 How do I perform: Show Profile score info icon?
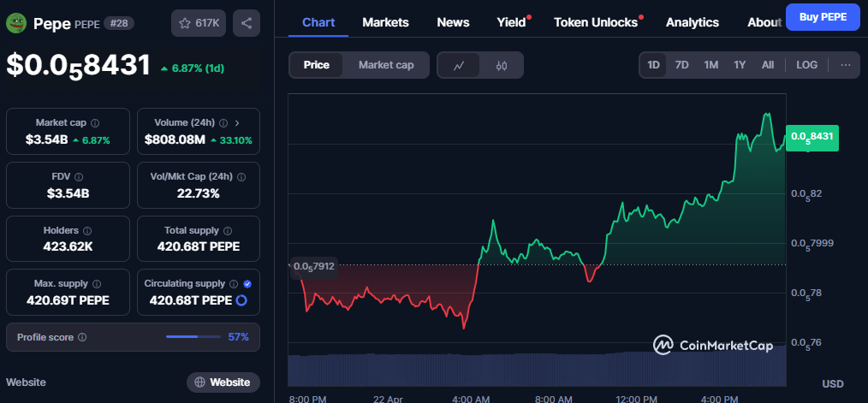(x=82, y=337)
